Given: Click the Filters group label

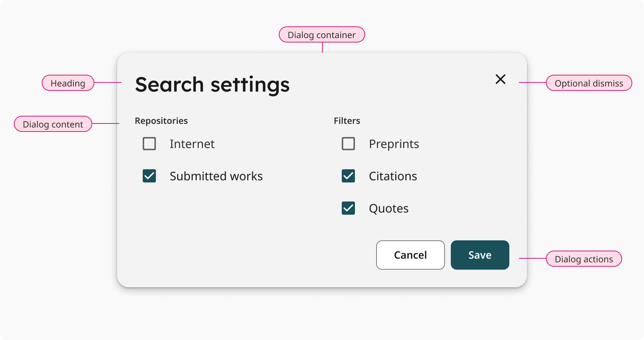Looking at the screenshot, I should [x=347, y=121].
